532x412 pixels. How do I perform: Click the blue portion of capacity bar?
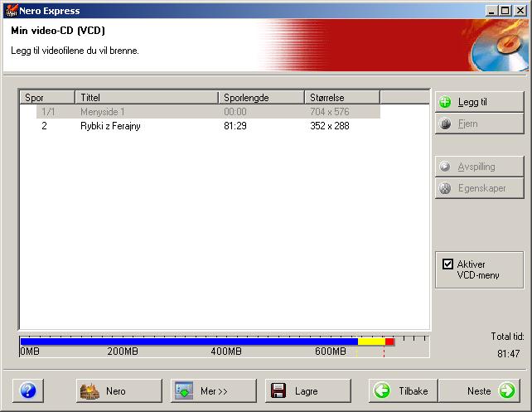(189, 342)
